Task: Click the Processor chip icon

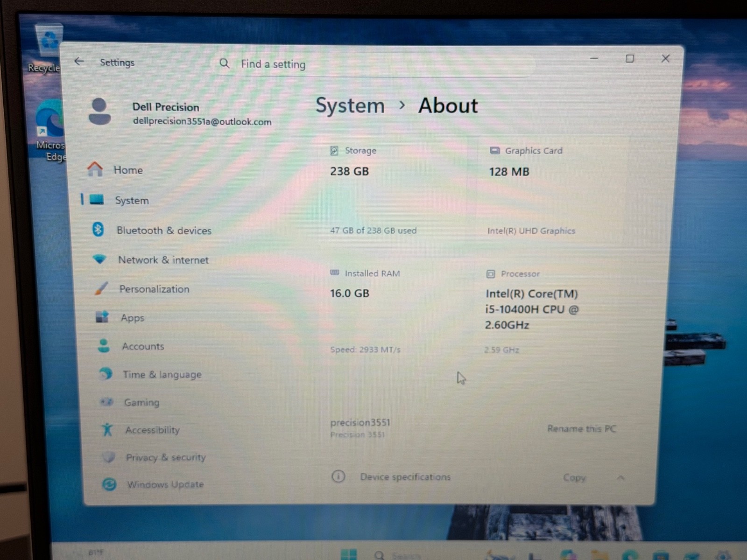Action: (491, 274)
